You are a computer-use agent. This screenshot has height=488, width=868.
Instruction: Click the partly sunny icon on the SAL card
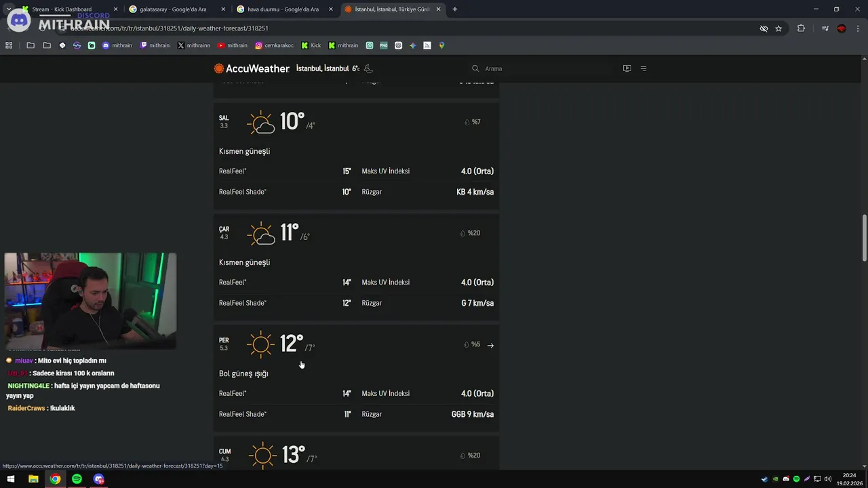pyautogui.click(x=260, y=122)
